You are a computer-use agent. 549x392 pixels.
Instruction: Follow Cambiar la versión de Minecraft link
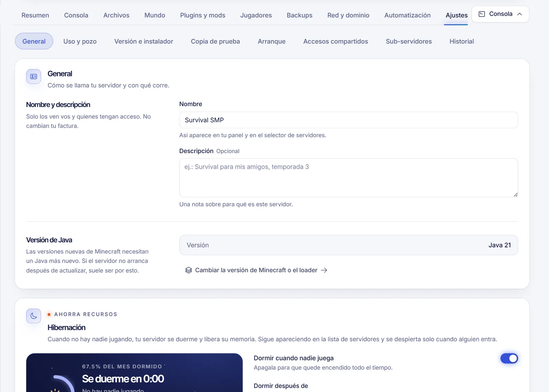(256, 270)
